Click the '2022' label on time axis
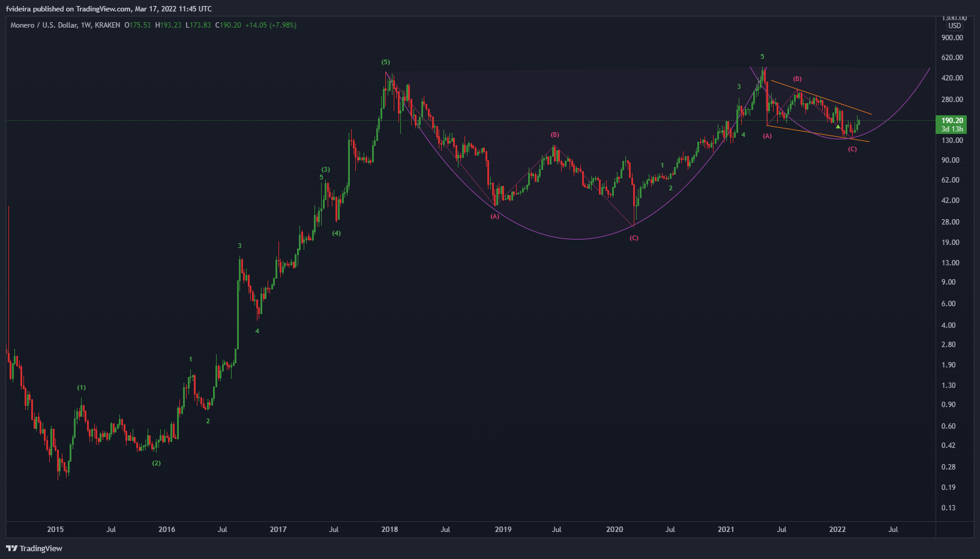This screenshot has width=980, height=559. pyautogui.click(x=837, y=529)
